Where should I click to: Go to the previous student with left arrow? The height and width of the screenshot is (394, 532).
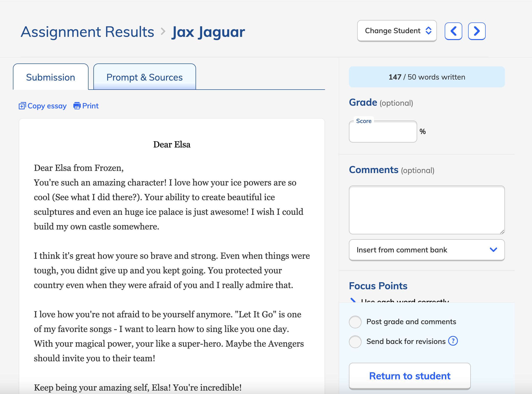pos(453,31)
